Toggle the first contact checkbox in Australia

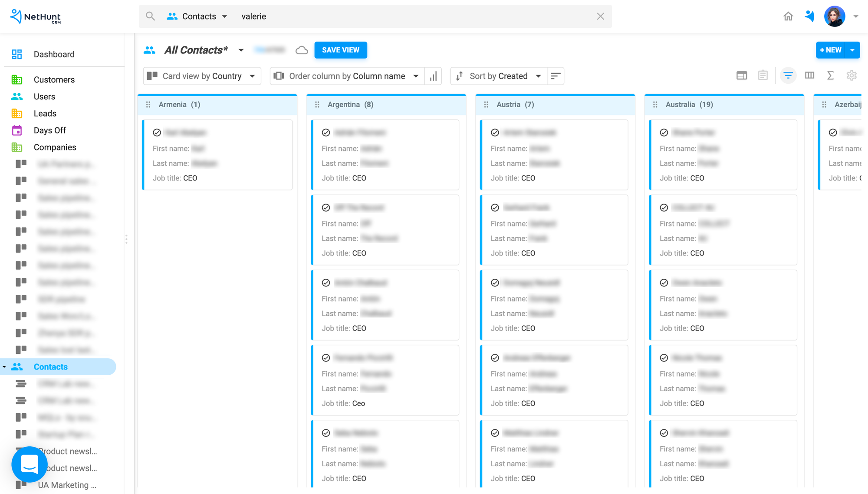664,132
